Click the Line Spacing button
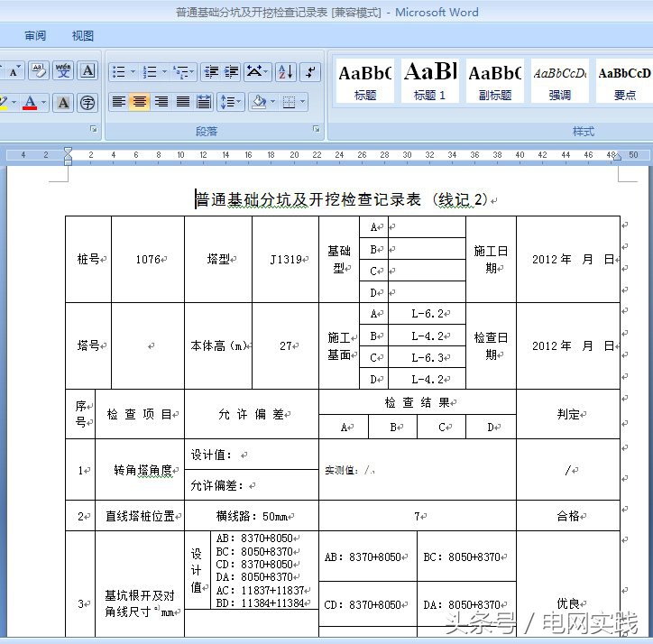The width and height of the screenshot is (653, 644). pyautogui.click(x=227, y=102)
